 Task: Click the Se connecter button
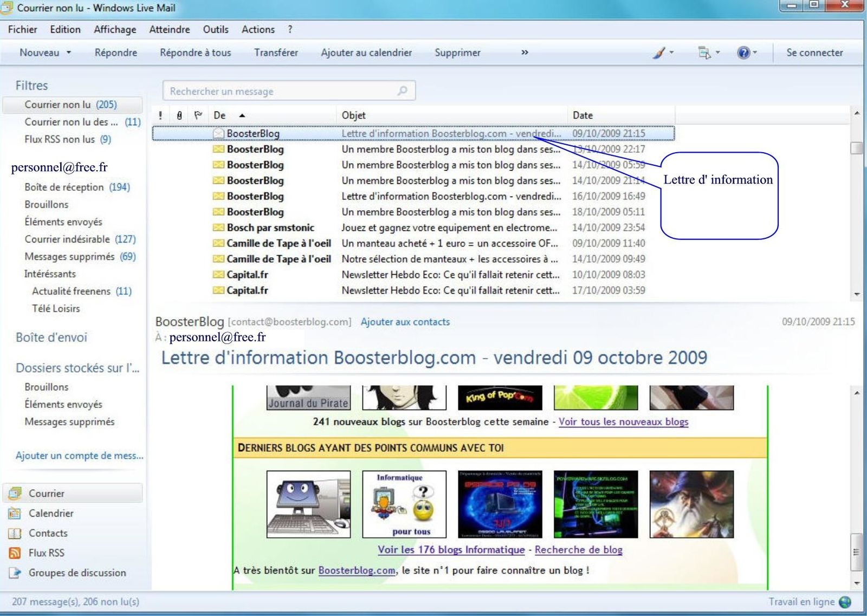tap(814, 53)
